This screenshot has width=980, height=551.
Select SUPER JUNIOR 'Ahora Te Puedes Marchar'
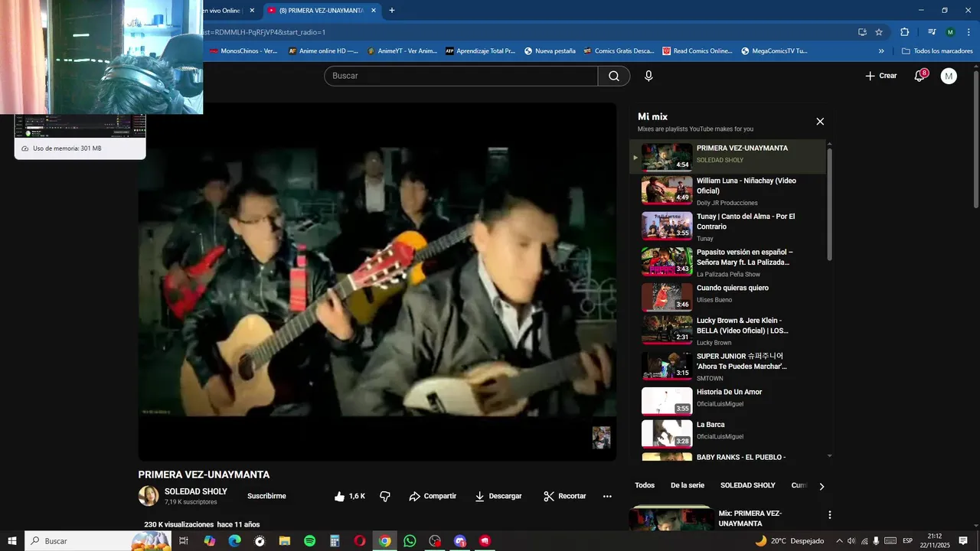[728, 367]
